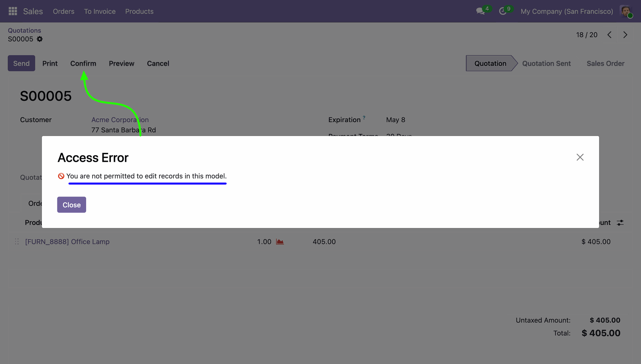
Task: Open the Acme Corporation customer link
Action: (x=120, y=119)
